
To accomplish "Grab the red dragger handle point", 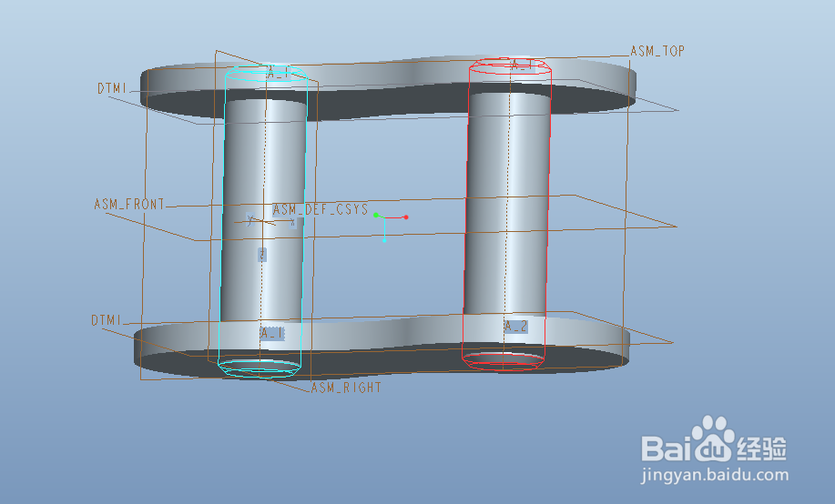I will [406, 217].
